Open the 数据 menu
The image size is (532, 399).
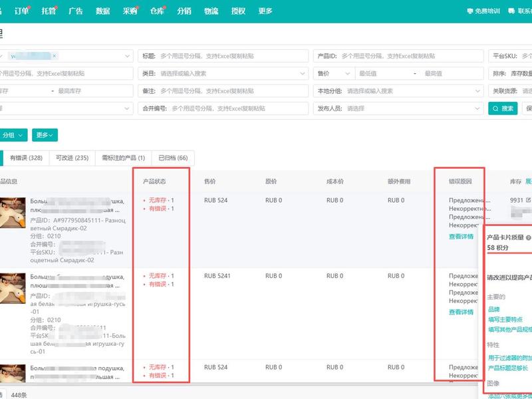coord(103,11)
